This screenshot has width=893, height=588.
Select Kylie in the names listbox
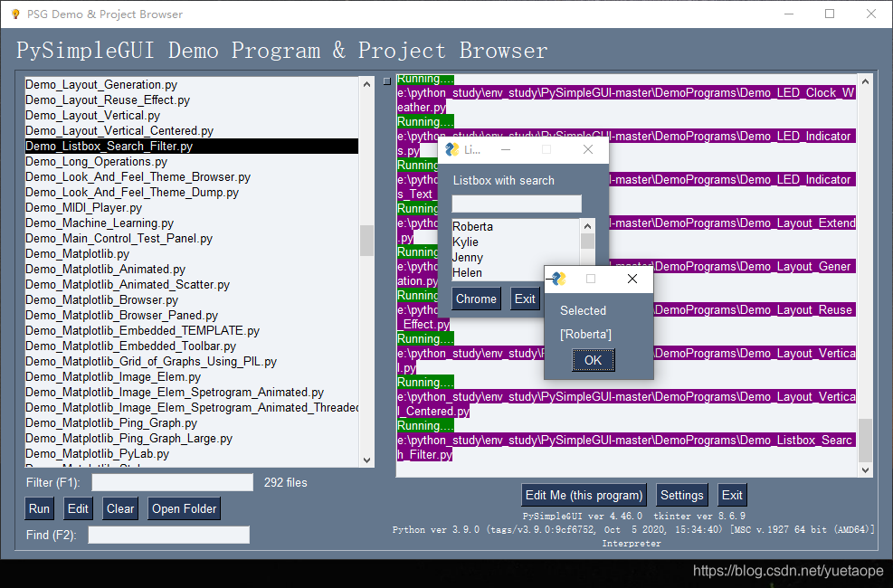click(x=516, y=242)
